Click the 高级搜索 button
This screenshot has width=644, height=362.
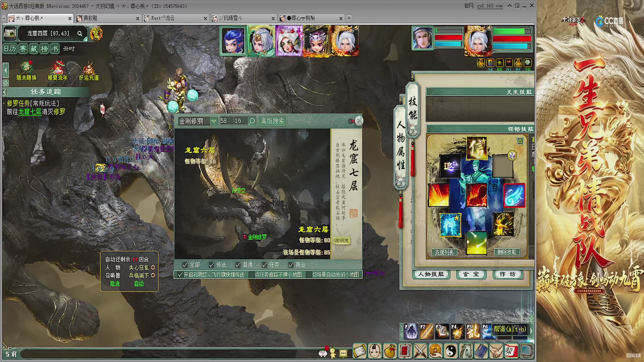pos(272,121)
